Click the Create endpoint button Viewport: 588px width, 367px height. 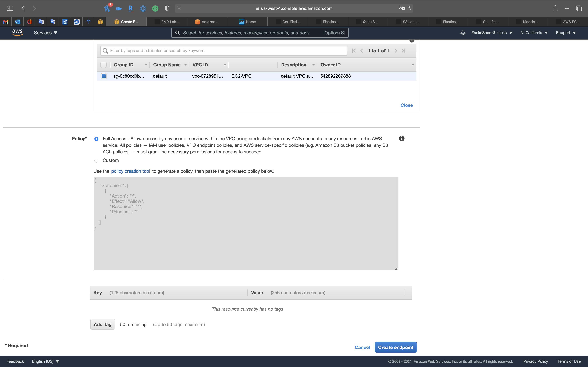[396, 347]
